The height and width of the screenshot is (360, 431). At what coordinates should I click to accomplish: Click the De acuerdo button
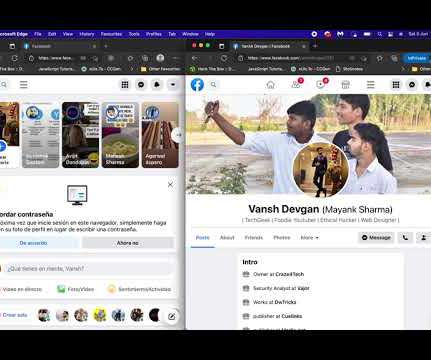coord(33,243)
